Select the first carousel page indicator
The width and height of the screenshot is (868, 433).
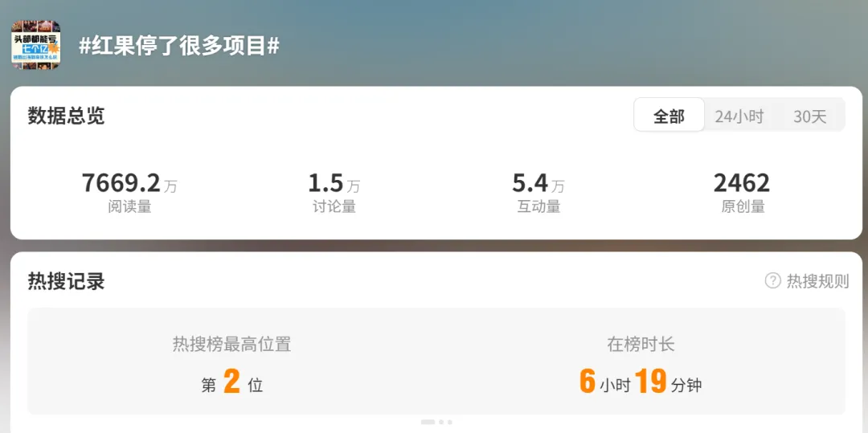coord(428,422)
